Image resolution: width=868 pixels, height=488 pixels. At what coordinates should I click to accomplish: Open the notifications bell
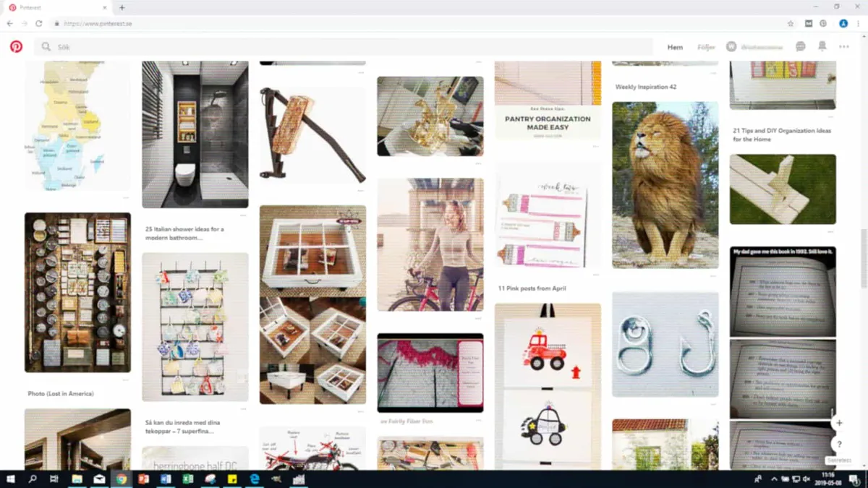[822, 46]
